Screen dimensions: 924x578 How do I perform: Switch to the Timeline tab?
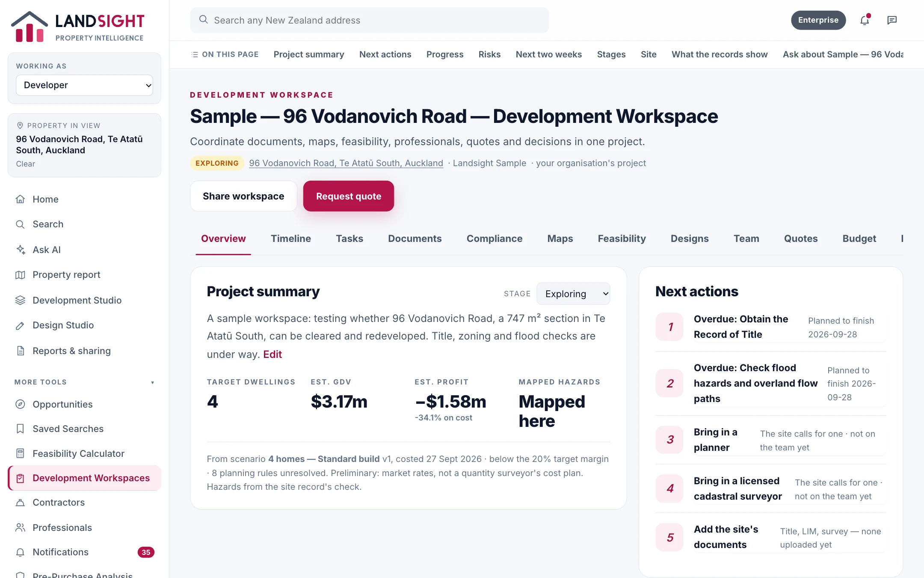[291, 238]
